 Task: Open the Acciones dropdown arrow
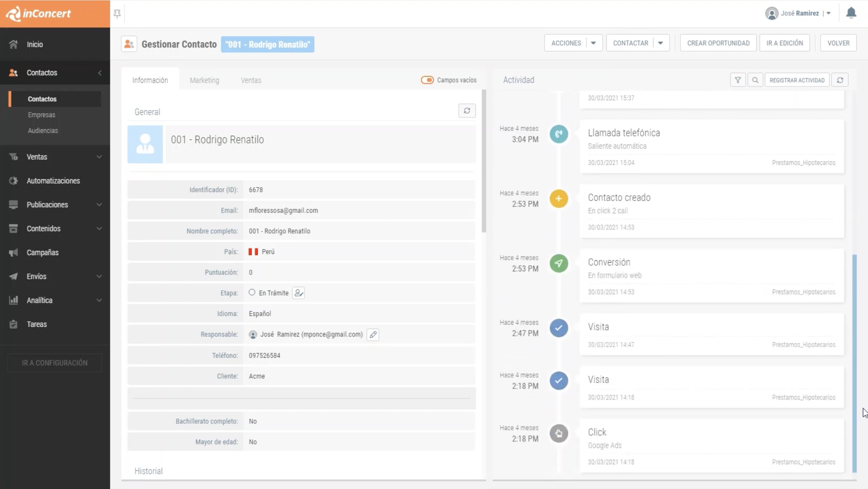(593, 43)
